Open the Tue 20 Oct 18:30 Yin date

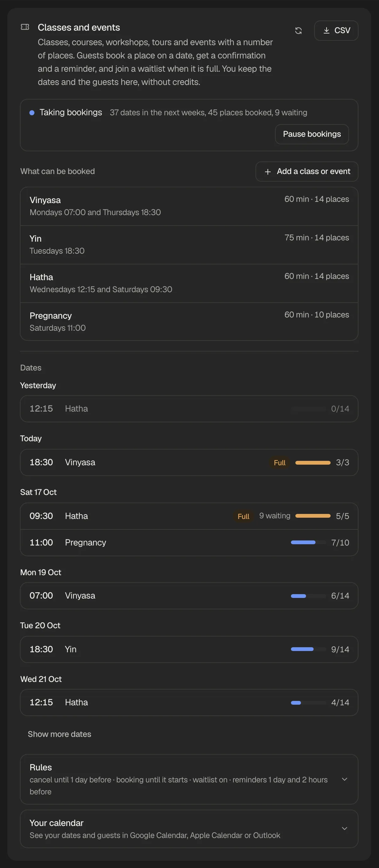(x=189, y=649)
